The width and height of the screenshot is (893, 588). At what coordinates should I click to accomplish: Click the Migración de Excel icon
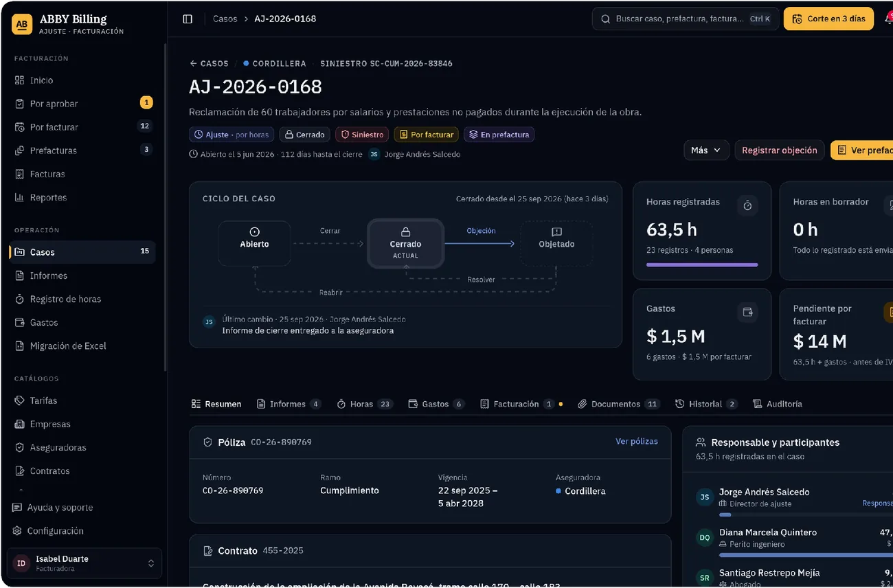pyautogui.click(x=19, y=346)
